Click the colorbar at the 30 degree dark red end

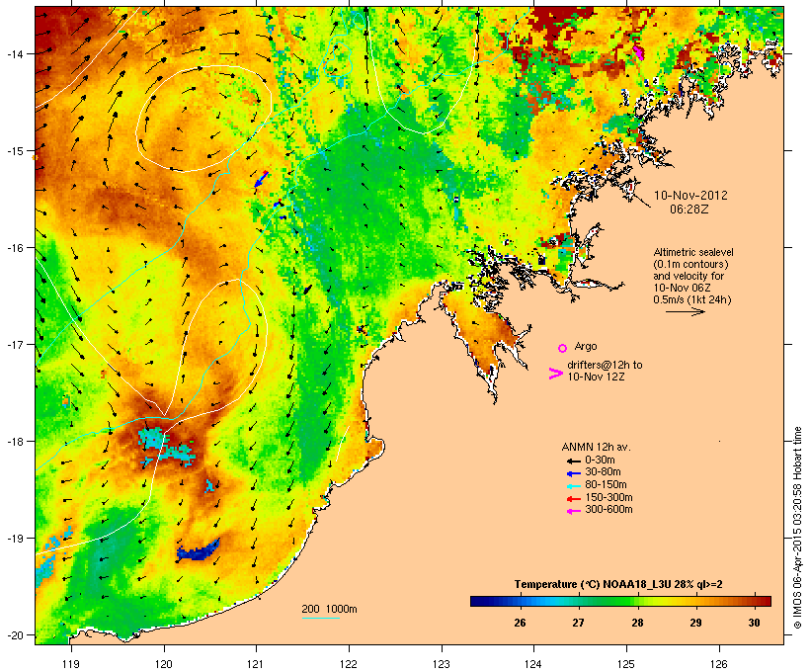click(x=755, y=601)
